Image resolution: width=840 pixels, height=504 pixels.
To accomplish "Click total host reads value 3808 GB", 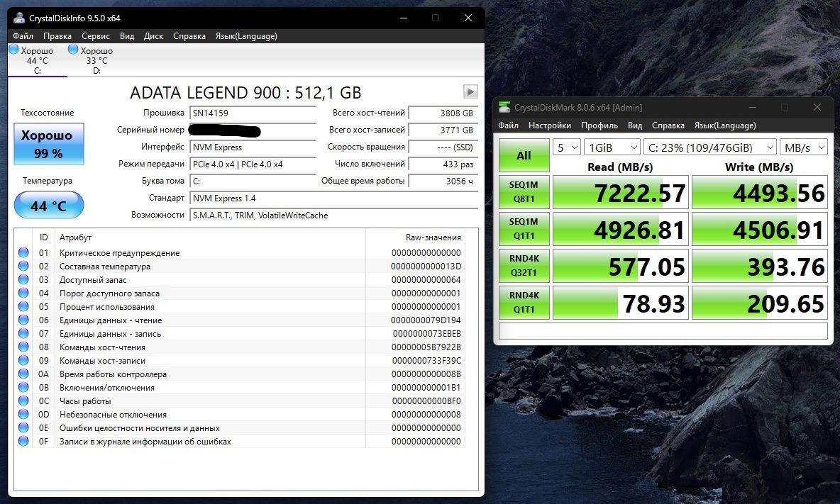I will 443,113.
